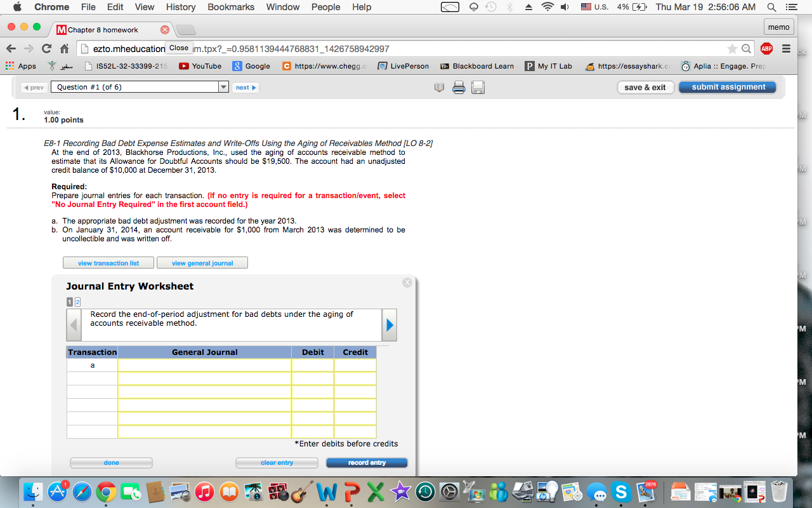
Task: Open the Window menu
Action: [x=283, y=7]
